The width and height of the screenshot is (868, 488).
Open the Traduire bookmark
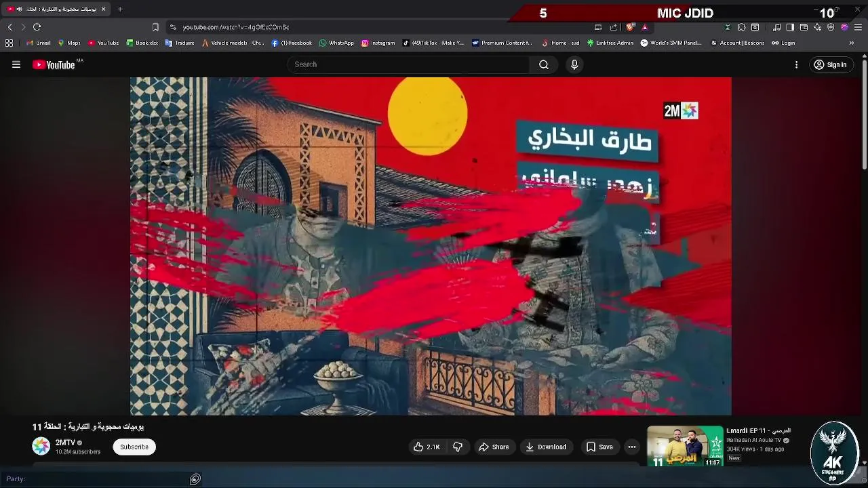coord(180,43)
